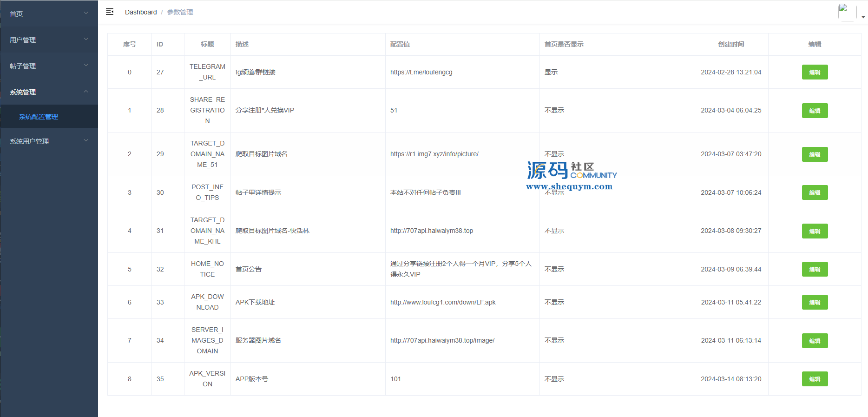Screen dimensions: 868x417
Task: Click the user avatar image
Action: coord(847,12)
